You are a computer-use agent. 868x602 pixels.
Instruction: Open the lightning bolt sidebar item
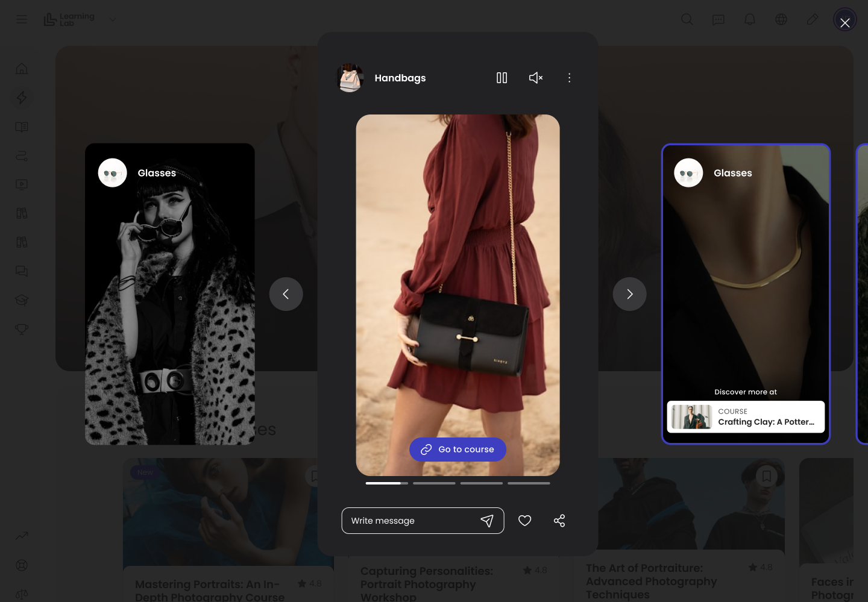pos(22,98)
